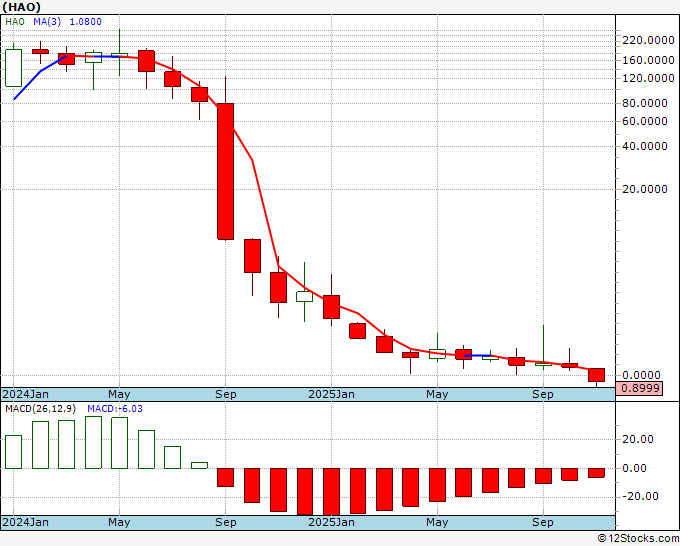This screenshot has height=546, width=680.
Task: Click the last red candlestick at chart end
Action: click(596, 375)
